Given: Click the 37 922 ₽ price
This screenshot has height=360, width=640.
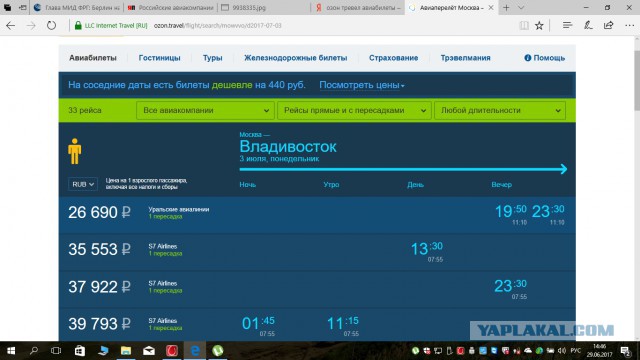Looking at the screenshot, I should [x=99, y=287].
